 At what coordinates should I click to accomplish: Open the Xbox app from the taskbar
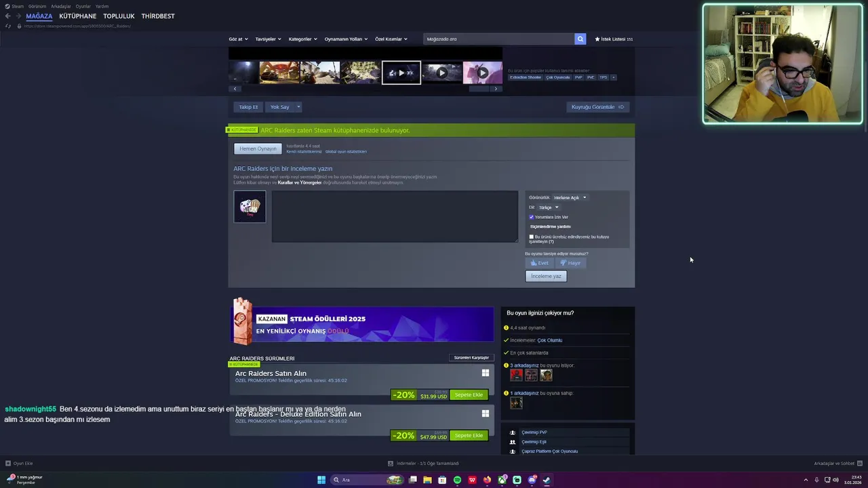click(502, 480)
